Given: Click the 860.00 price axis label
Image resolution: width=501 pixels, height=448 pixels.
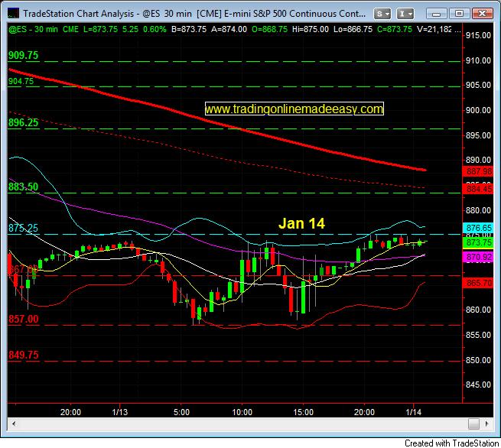Looking at the screenshot, I should click(478, 310).
